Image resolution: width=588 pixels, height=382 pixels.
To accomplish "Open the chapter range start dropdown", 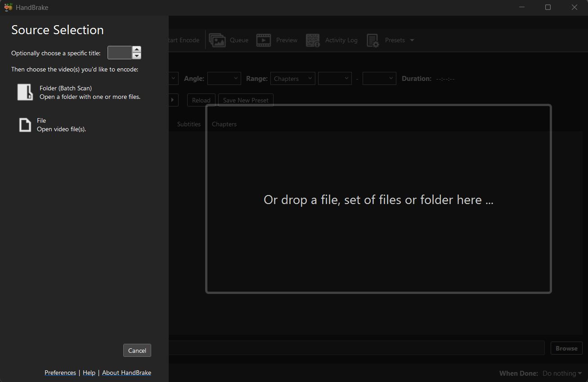I will click(x=335, y=78).
